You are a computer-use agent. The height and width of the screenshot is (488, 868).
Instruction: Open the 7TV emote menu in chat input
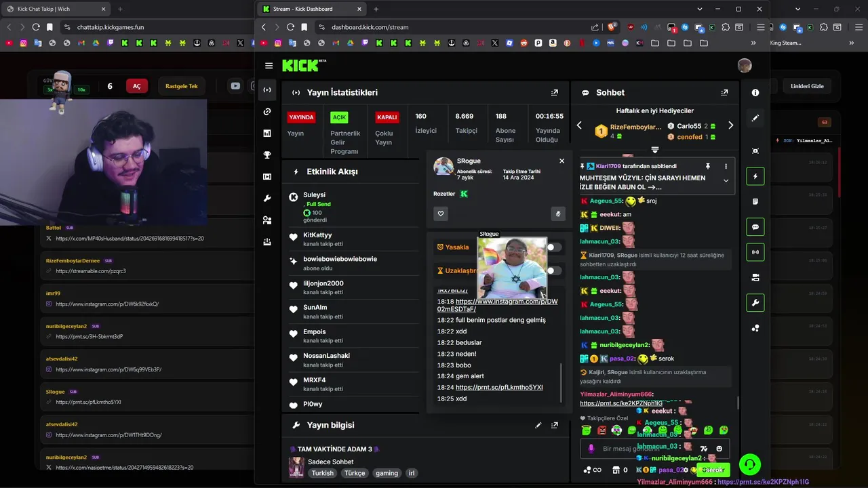pyautogui.click(x=704, y=449)
